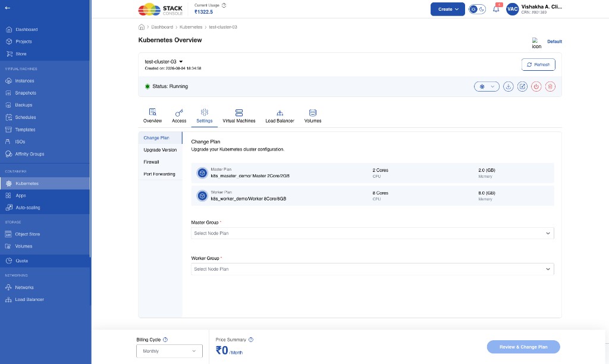The image size is (609, 364).
Task: Switch to the Virtual Machines tab
Action: 239,116
